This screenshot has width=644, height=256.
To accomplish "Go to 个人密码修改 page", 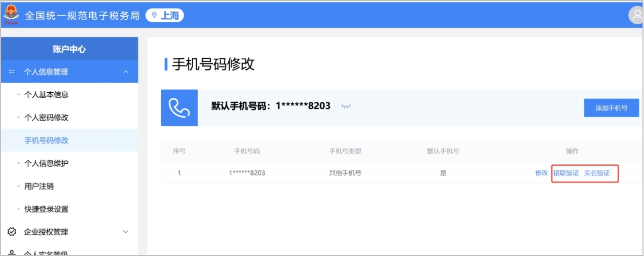I will click(x=46, y=118).
